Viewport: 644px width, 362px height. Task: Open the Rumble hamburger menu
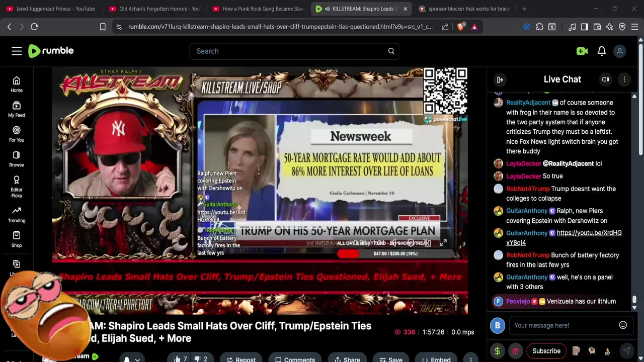[x=17, y=51]
